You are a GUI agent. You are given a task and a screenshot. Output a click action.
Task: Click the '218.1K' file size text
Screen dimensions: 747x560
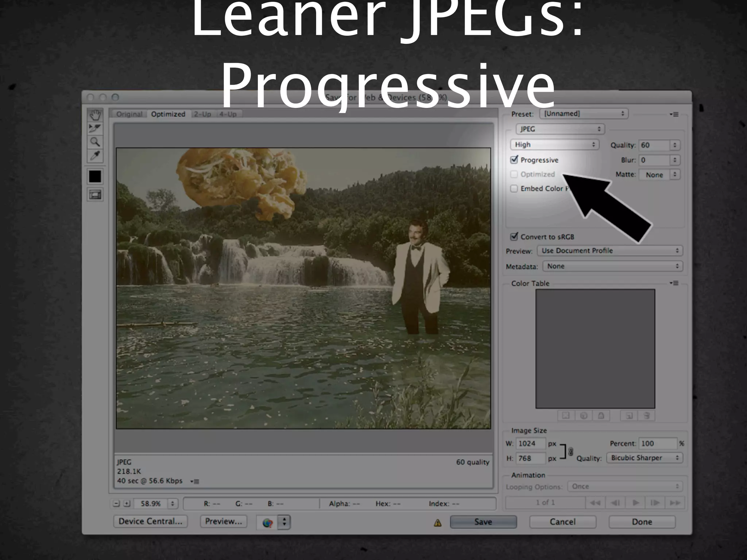[129, 471]
